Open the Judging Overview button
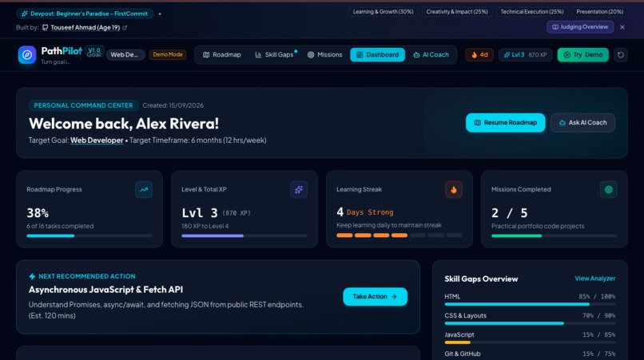This screenshot has height=360, width=644. [x=580, y=27]
